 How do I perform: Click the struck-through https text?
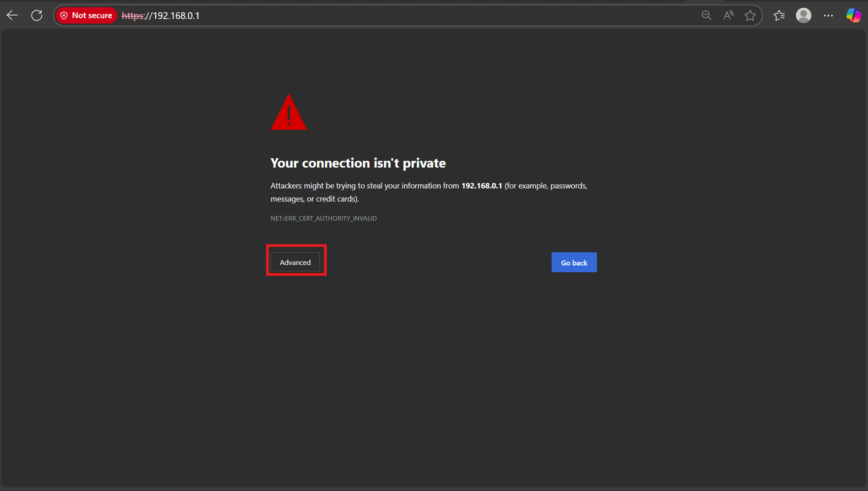132,16
